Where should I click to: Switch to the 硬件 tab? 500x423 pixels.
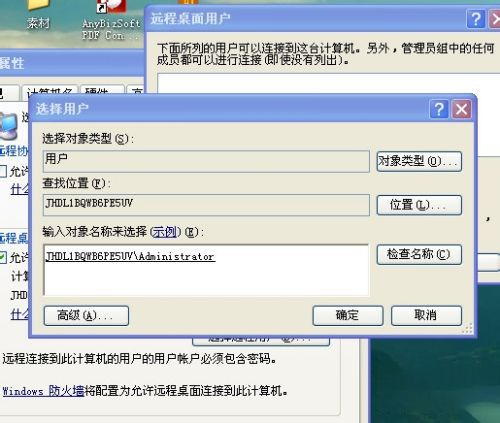(x=102, y=92)
